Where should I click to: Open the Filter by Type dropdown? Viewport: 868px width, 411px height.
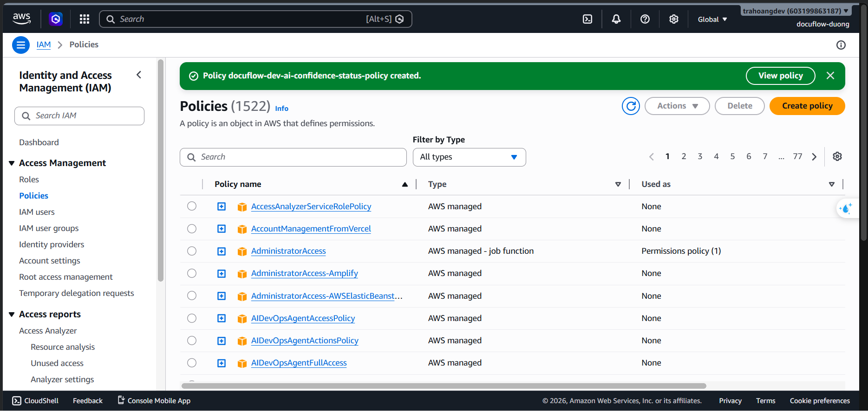469,157
